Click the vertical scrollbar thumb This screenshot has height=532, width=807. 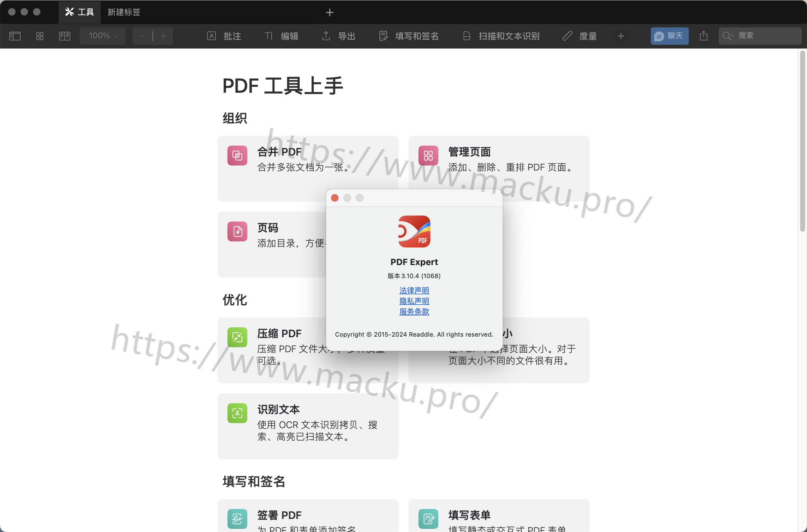pyautogui.click(x=802, y=141)
